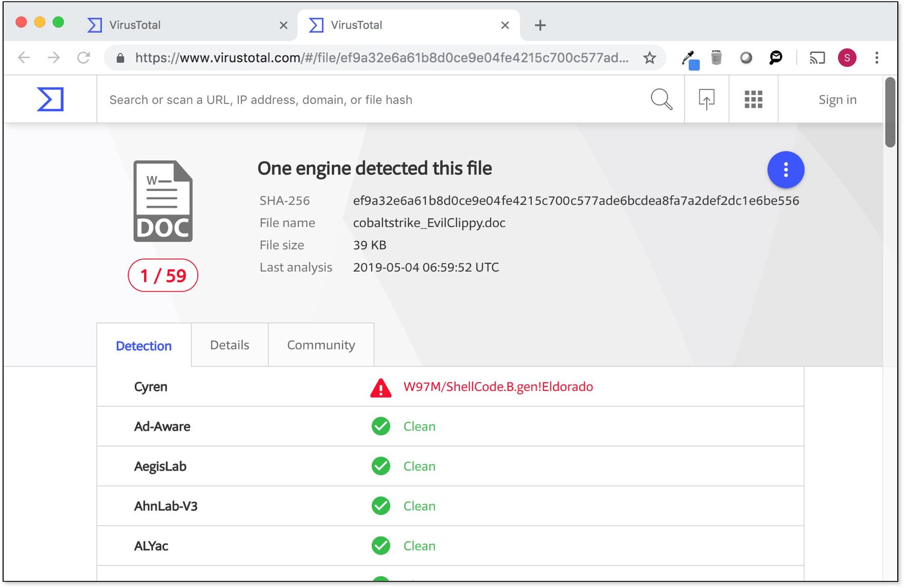Click Sign in
This screenshot has width=904, height=588.
pyautogui.click(x=838, y=100)
